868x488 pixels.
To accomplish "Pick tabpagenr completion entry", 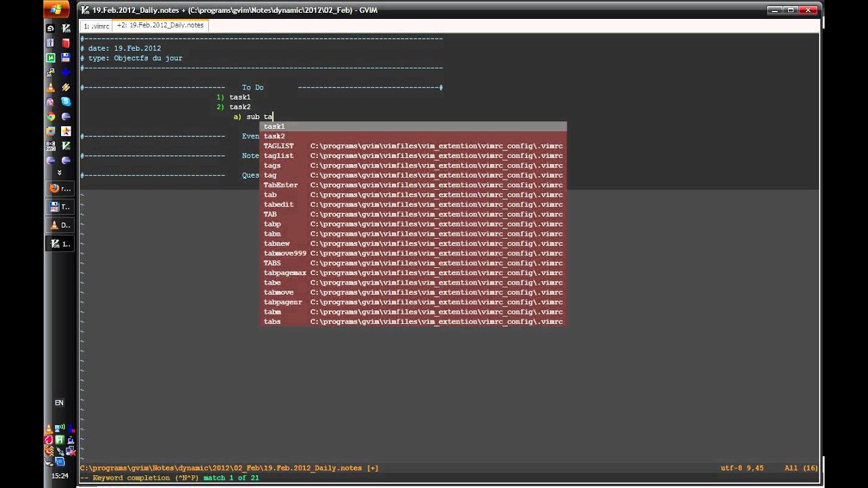I will coord(413,302).
